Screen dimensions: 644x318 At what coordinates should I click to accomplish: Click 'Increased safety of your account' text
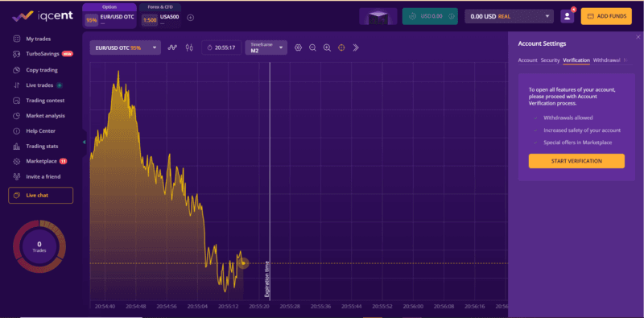pos(582,130)
